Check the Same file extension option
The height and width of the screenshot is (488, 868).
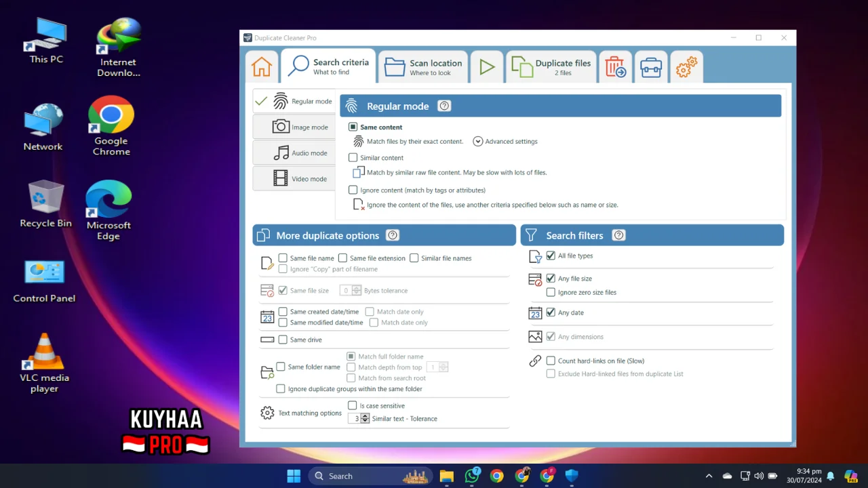(342, 258)
